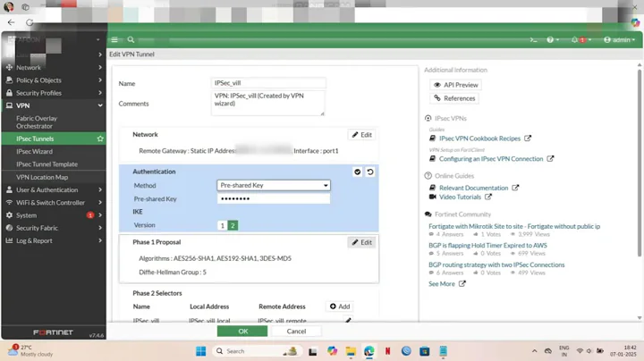Open BGP is flapping Hold Timer post

pyautogui.click(x=487, y=246)
